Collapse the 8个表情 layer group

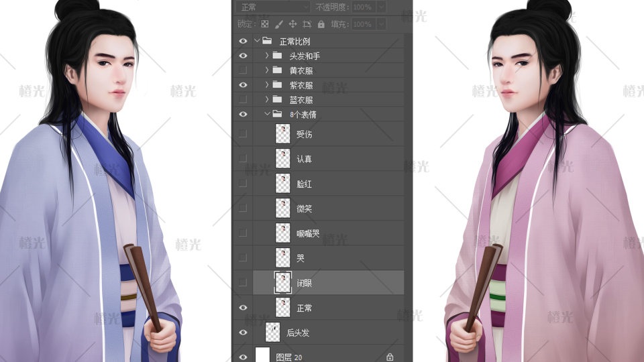pos(266,115)
